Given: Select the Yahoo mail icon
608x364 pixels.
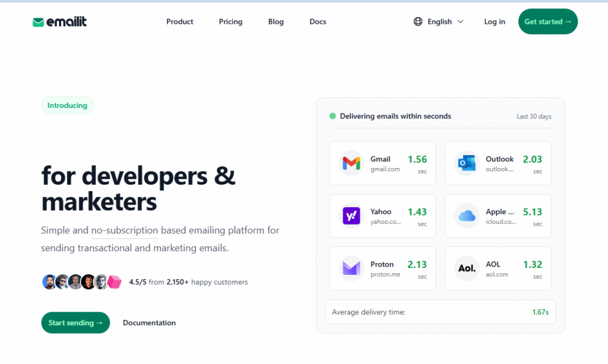Looking at the screenshot, I should [x=351, y=216].
